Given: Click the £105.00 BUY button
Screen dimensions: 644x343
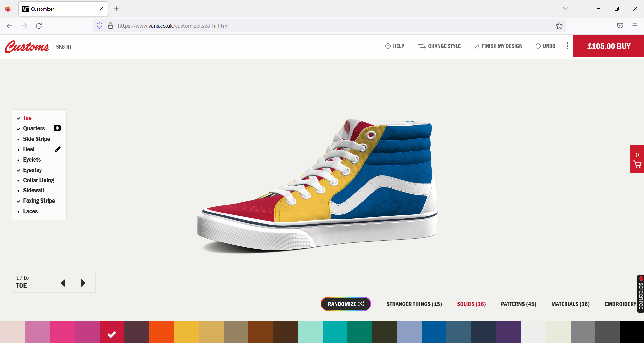Looking at the screenshot, I should (x=608, y=46).
